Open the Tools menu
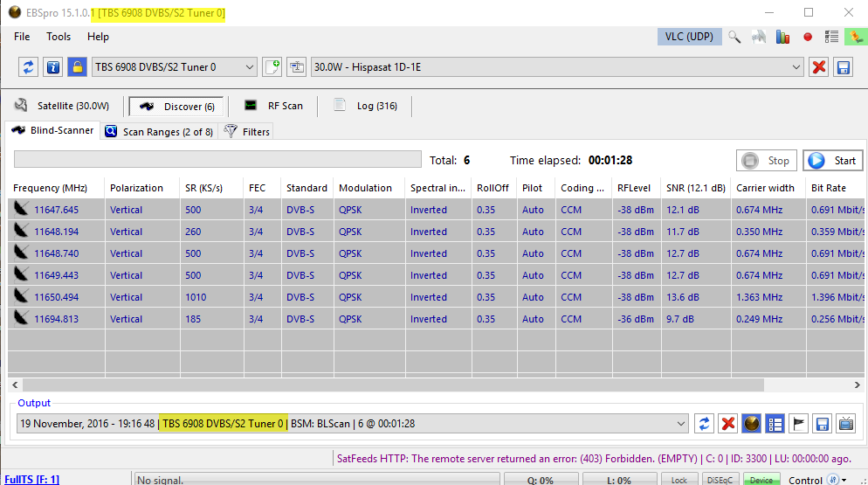The image size is (868, 485). 59,37
